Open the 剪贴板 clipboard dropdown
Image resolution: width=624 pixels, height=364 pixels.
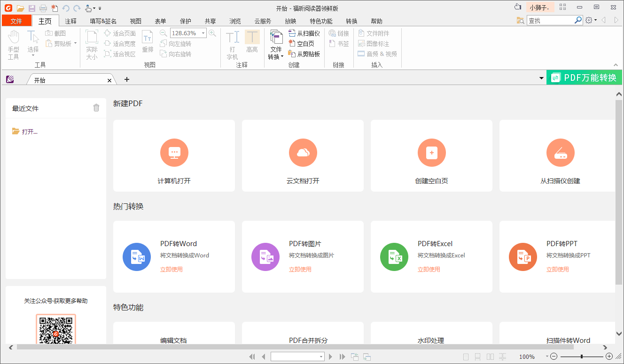[x=75, y=44]
